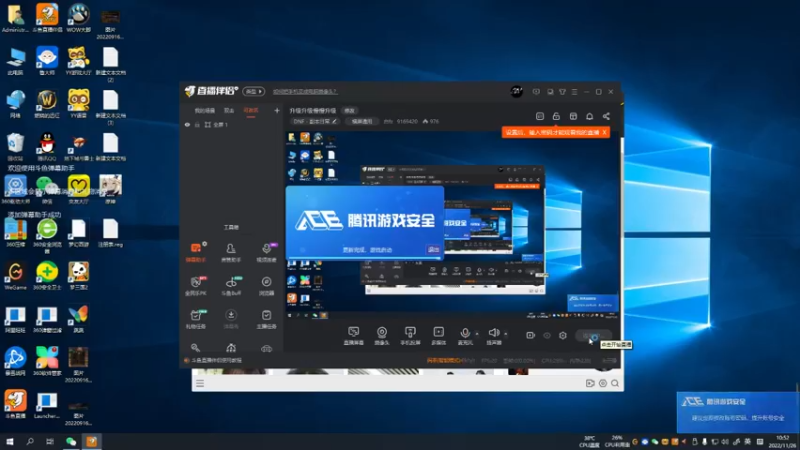Select the 此电脑 desktop icon
The width and height of the screenshot is (800, 450).
(15, 61)
